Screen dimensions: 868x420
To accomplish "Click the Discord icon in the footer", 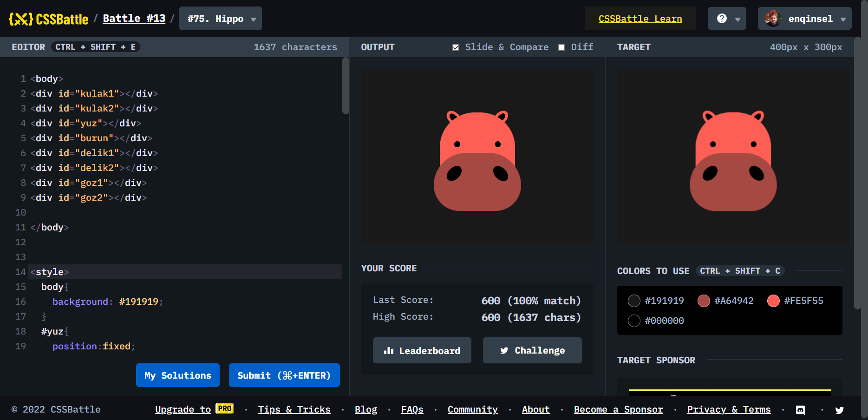I will [x=800, y=410].
